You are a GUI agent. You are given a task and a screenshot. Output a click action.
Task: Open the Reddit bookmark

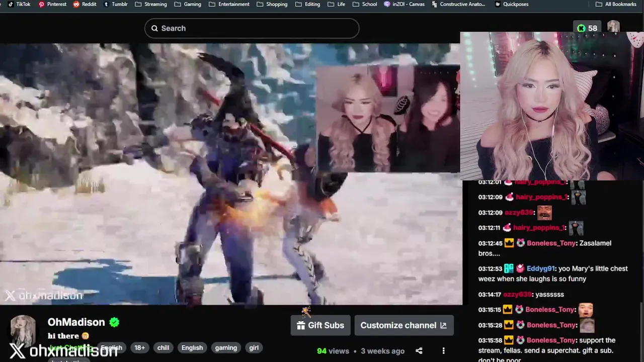click(x=85, y=4)
